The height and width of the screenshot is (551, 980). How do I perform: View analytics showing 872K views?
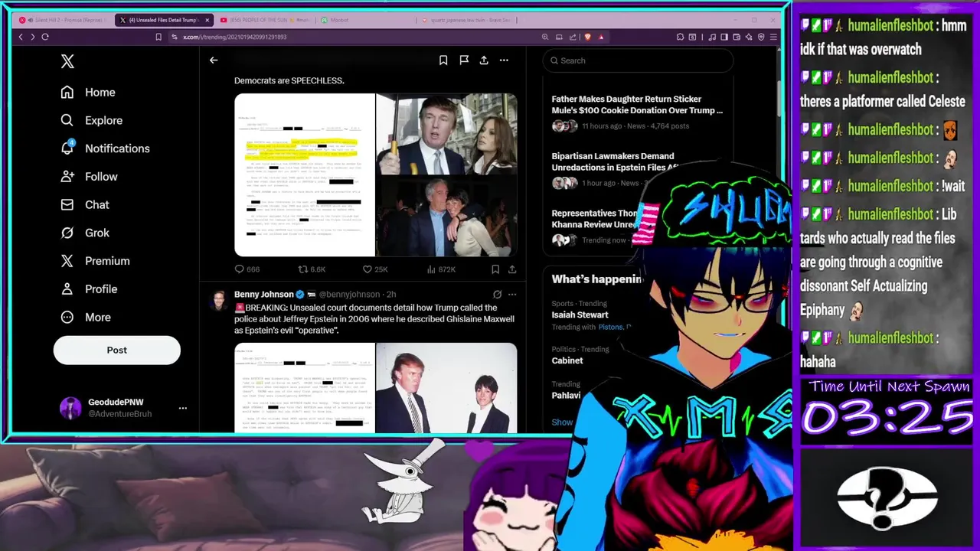point(440,269)
